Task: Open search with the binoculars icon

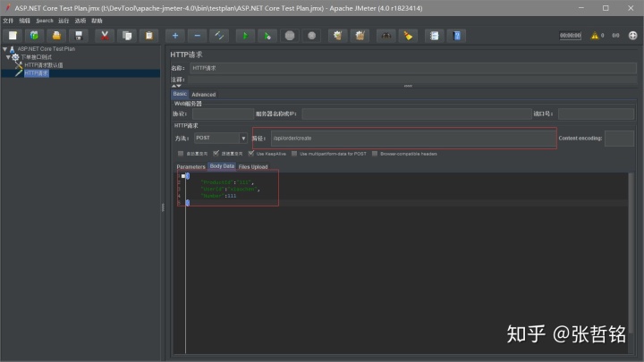Action: point(386,36)
